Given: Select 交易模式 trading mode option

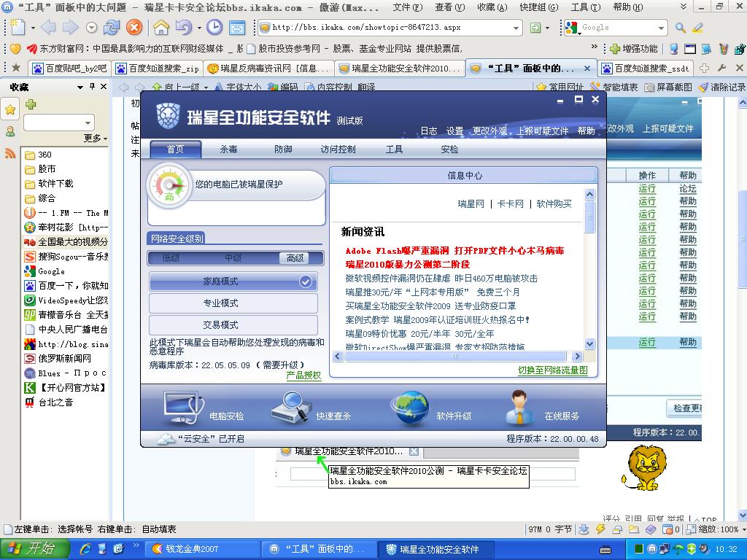Looking at the screenshot, I should click(233, 324).
